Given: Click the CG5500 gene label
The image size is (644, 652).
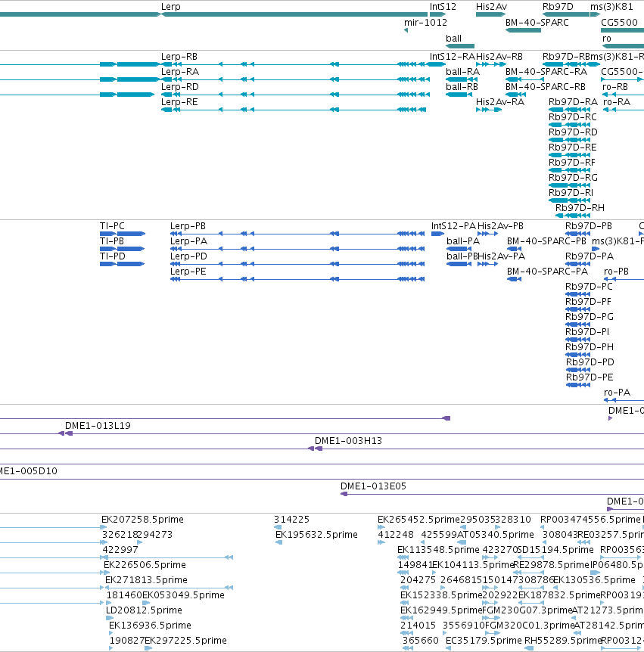Looking at the screenshot, I should point(619,23).
